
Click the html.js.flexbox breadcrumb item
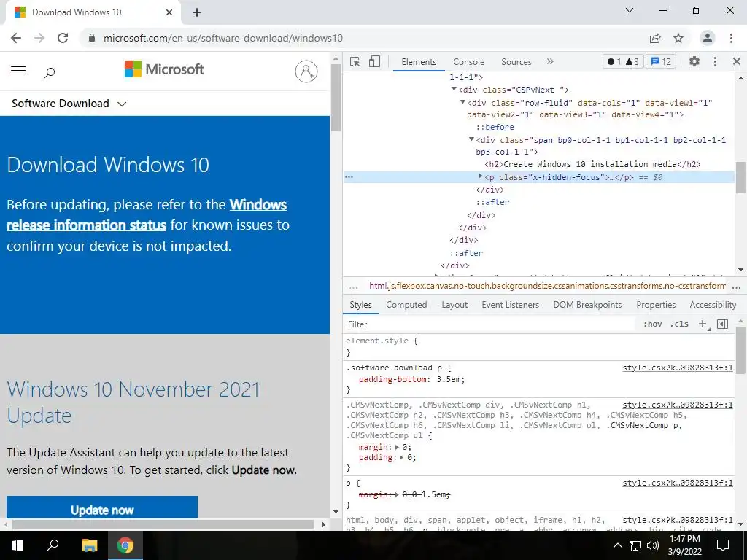pos(547,286)
